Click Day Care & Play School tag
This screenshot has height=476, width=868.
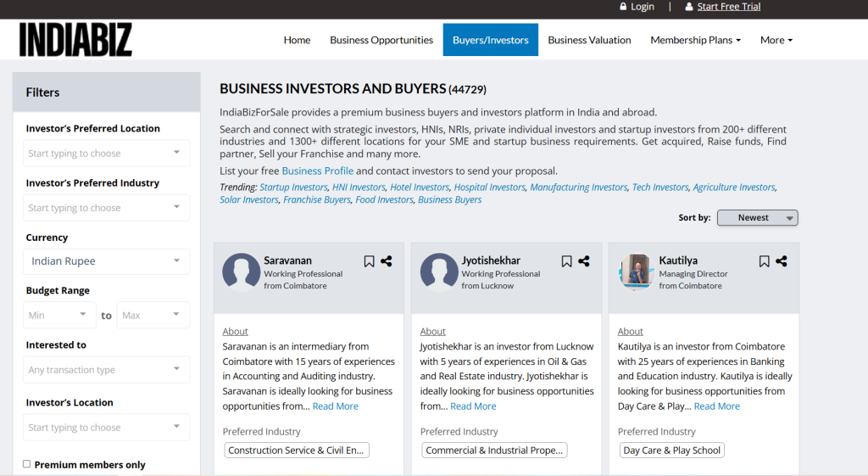(672, 451)
